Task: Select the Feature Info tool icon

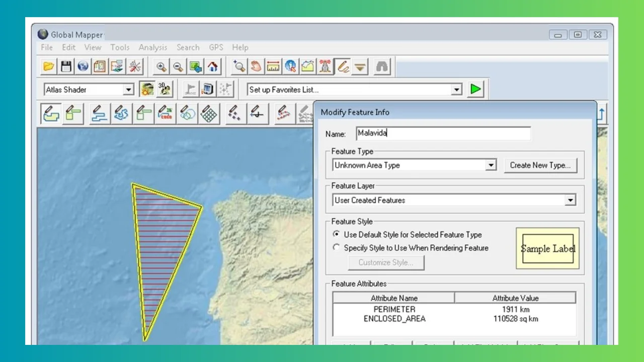Action: point(290,66)
